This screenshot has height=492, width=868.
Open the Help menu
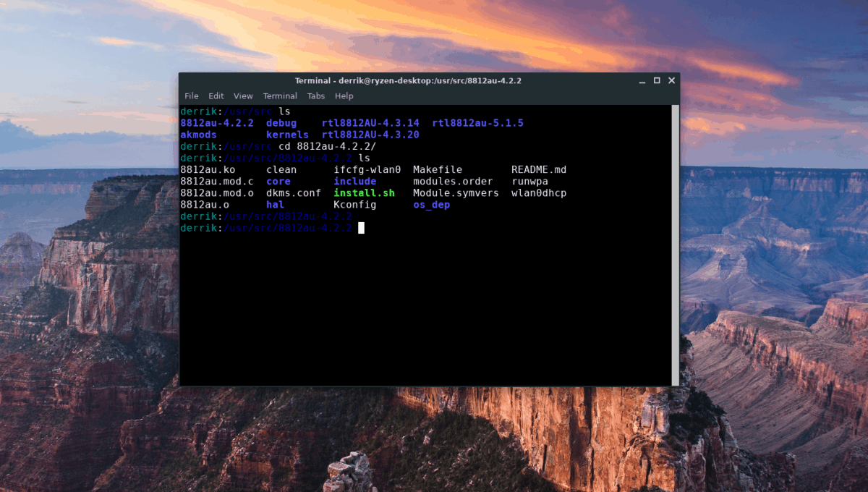tap(344, 96)
